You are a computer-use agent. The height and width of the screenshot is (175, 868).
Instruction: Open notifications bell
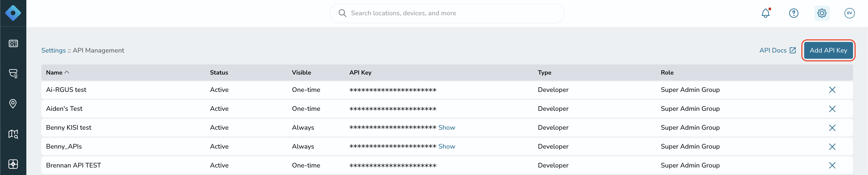(765, 13)
